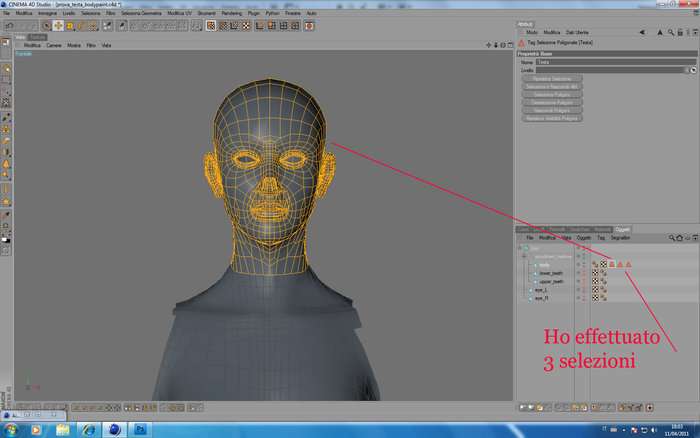Click the Nome input field containing Testa

(x=616, y=62)
